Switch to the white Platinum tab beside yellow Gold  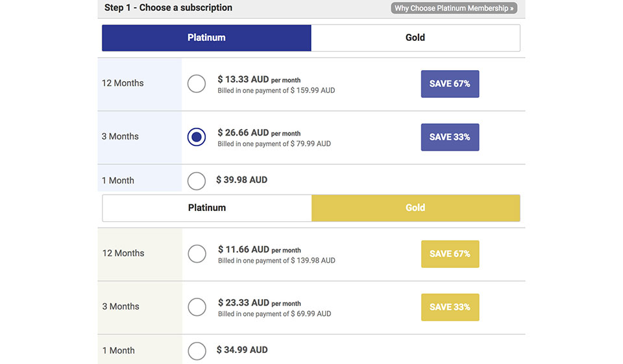(207, 208)
